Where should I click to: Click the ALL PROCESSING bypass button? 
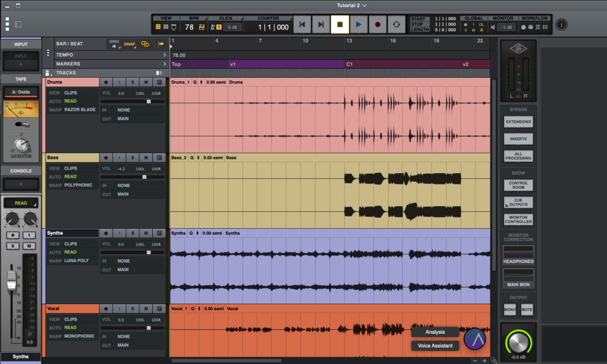pos(518,156)
